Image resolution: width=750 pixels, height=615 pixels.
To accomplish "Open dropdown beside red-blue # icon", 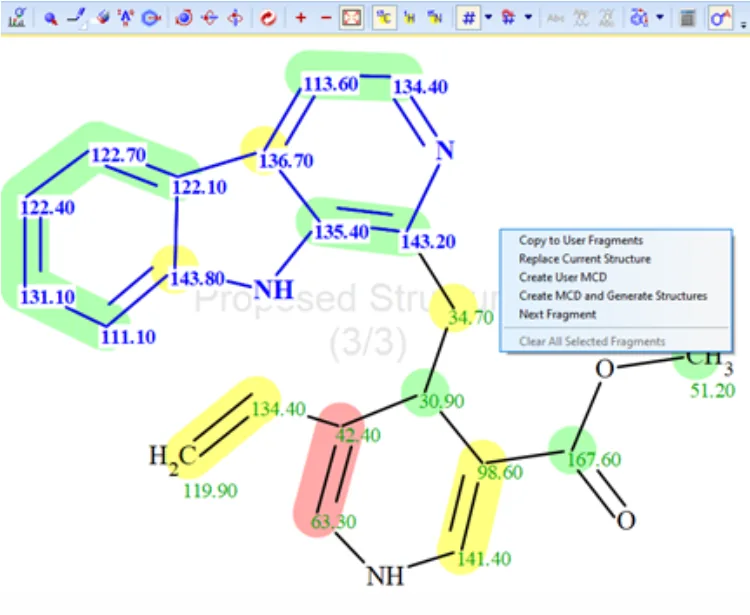I will [x=529, y=18].
